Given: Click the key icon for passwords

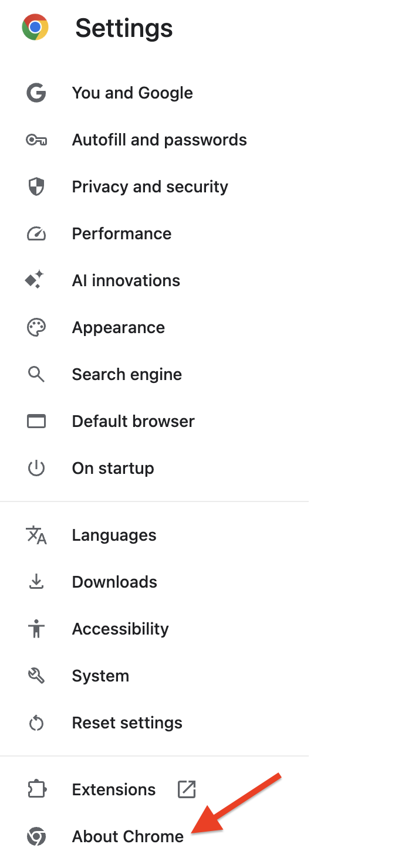Looking at the screenshot, I should coord(36,140).
